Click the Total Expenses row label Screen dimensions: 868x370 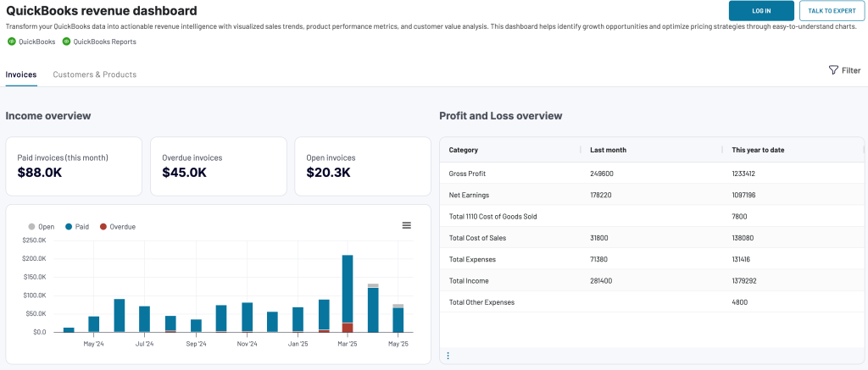472,259
